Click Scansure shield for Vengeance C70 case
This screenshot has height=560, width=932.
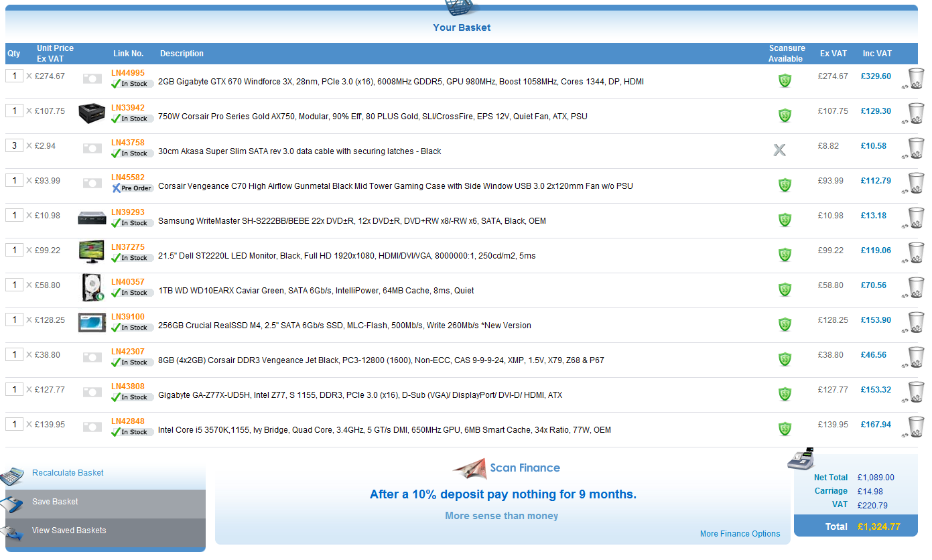pyautogui.click(x=785, y=185)
